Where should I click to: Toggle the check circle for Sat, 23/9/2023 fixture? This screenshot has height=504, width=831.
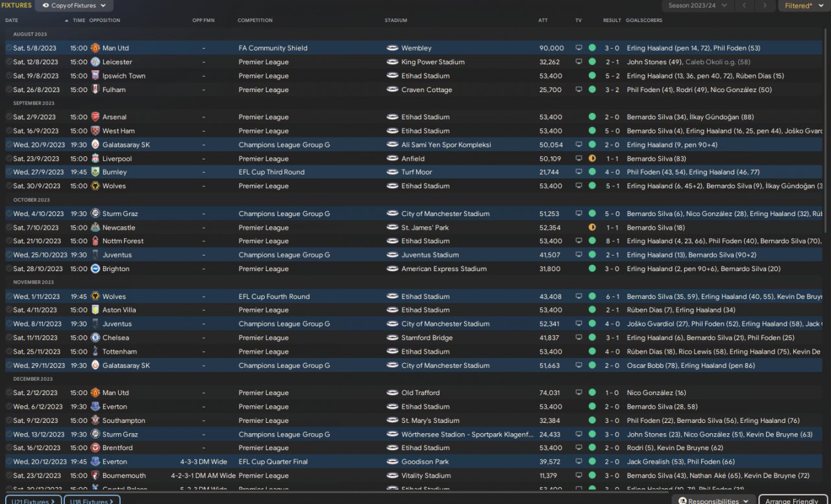pyautogui.click(x=9, y=158)
